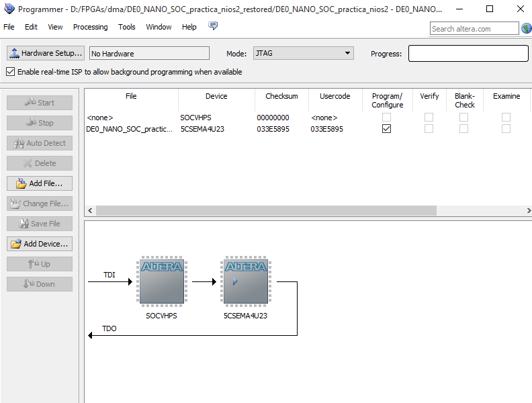Open the Edit menu

(31, 27)
